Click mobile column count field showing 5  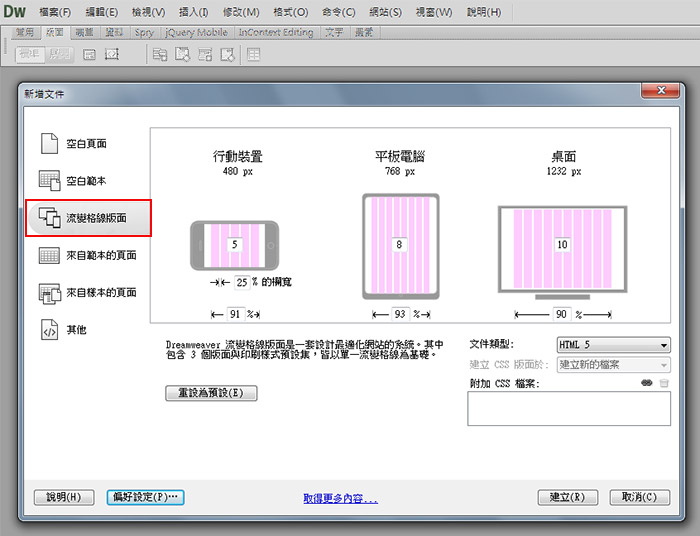point(235,245)
